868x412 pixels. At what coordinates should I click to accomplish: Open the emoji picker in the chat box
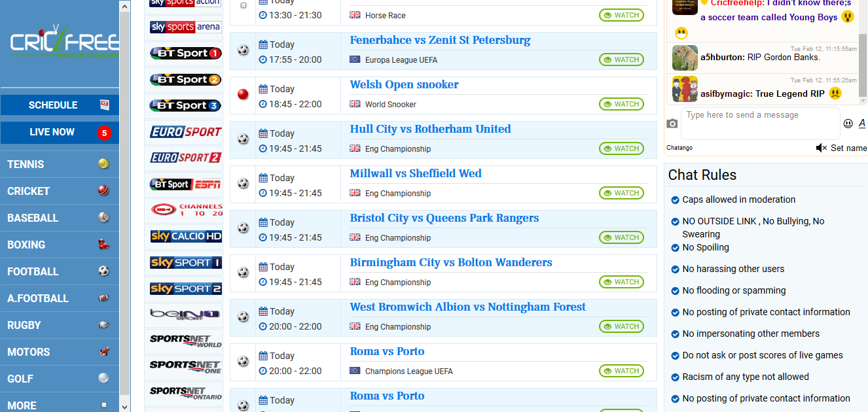coord(848,123)
